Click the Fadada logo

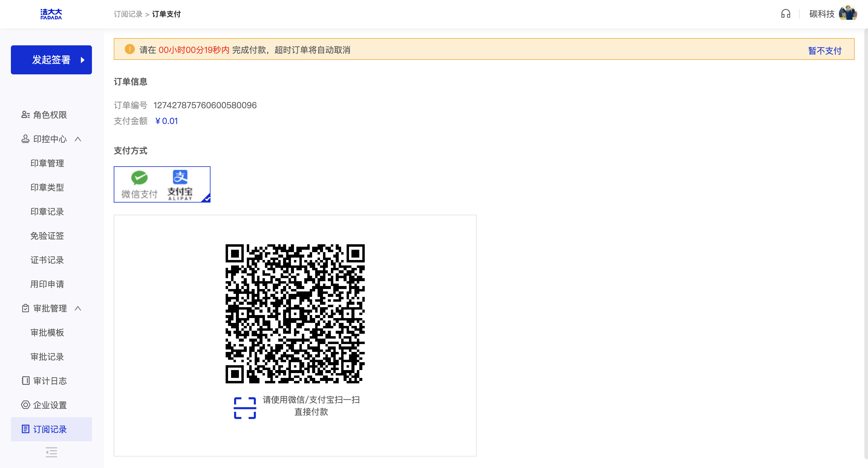51,14
